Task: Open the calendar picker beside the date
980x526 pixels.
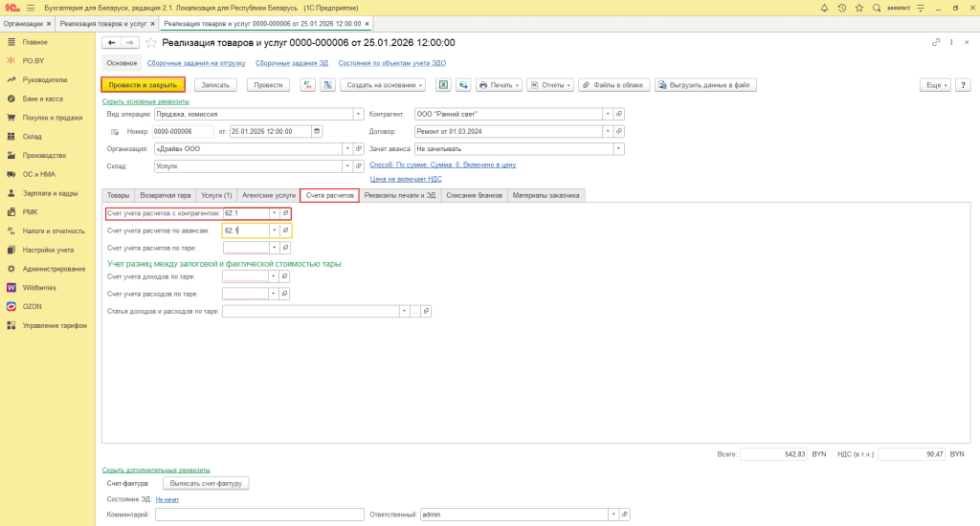Action: (317, 131)
